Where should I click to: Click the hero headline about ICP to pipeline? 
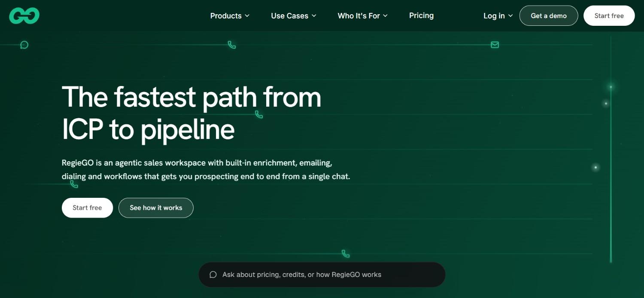tap(191, 113)
